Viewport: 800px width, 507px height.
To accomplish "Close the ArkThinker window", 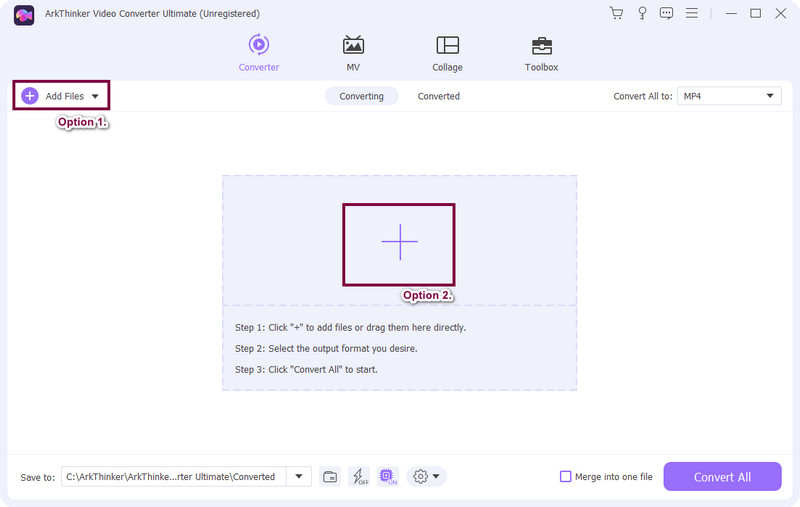I will (x=781, y=13).
